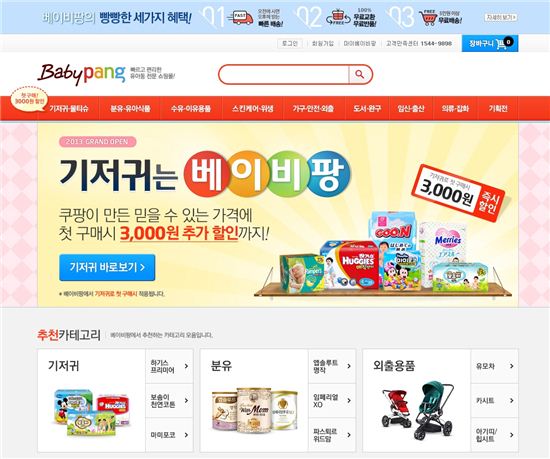Open the 기저귀·물티슈 menu tab
Viewport: 550px width, 459px height.
[x=68, y=108]
